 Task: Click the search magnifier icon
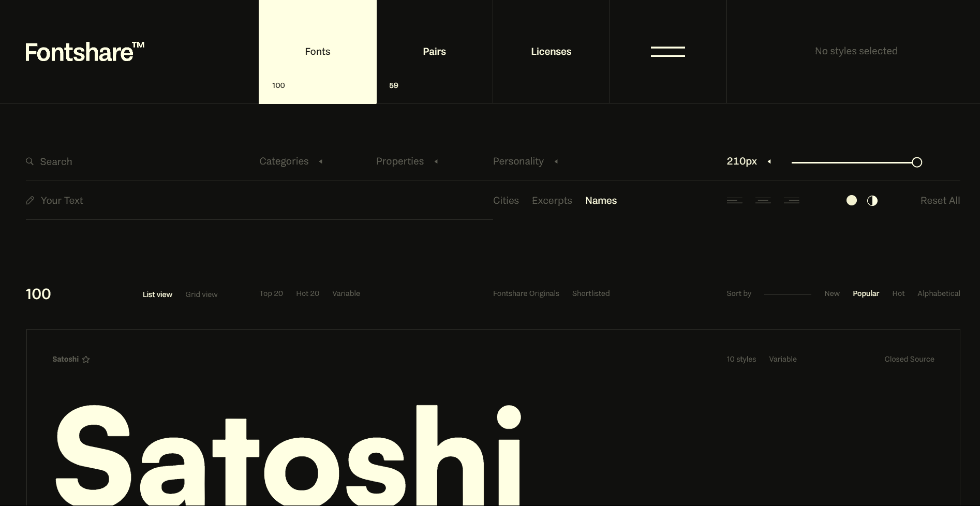click(29, 161)
